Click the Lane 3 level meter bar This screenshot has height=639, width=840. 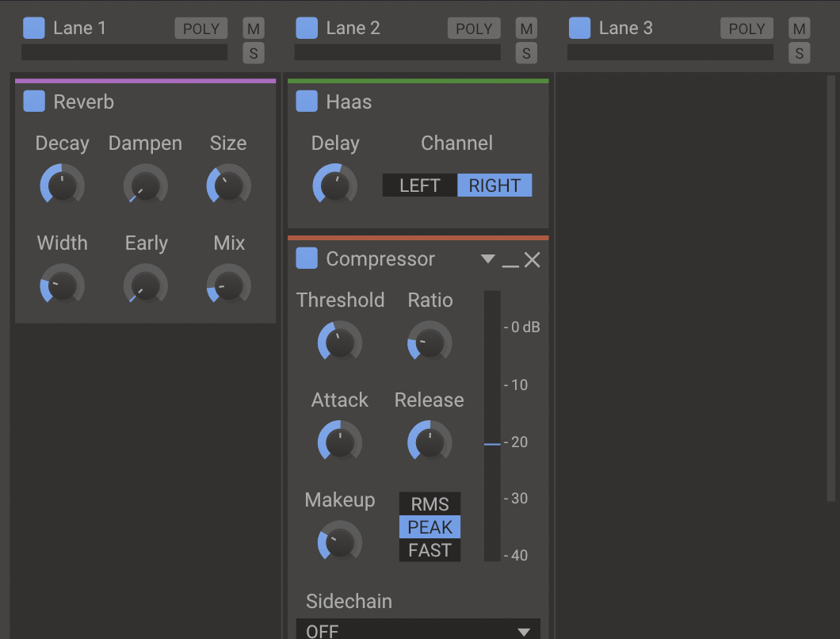(x=670, y=52)
